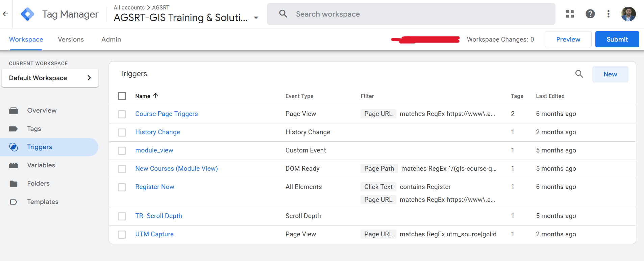Search triggers with the magnifier icon
Screen dimensions: 644x261
point(579,74)
